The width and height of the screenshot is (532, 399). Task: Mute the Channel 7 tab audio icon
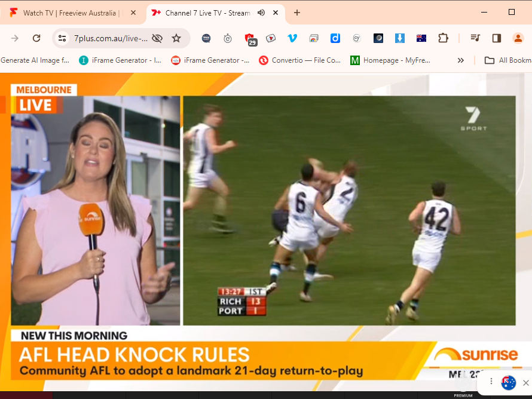(261, 13)
